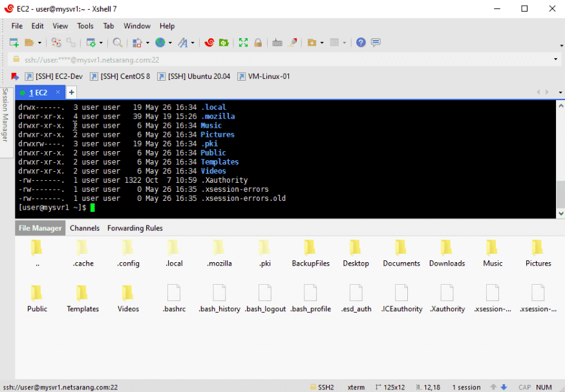Close the EC2 session tab

click(x=58, y=92)
